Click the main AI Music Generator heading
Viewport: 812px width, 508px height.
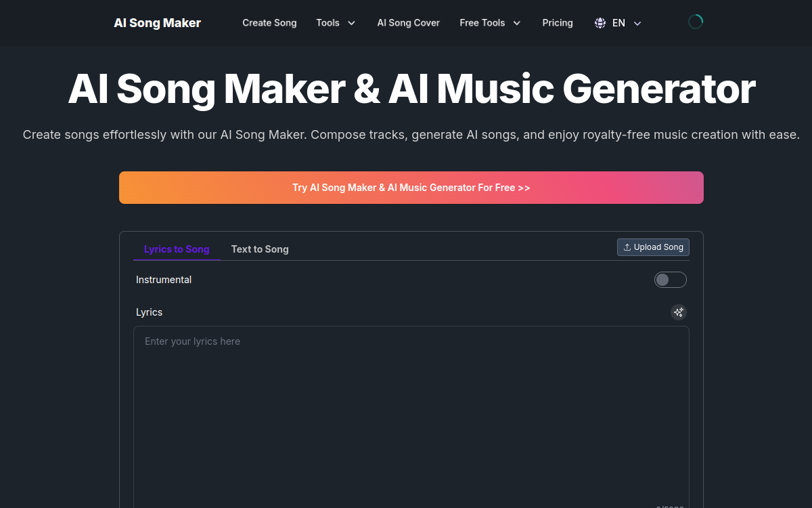click(x=411, y=89)
